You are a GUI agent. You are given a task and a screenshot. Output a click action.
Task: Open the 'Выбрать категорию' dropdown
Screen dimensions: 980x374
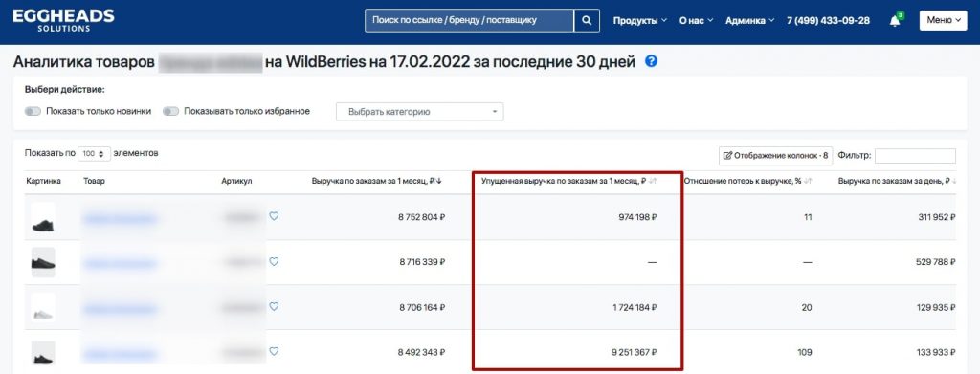419,112
